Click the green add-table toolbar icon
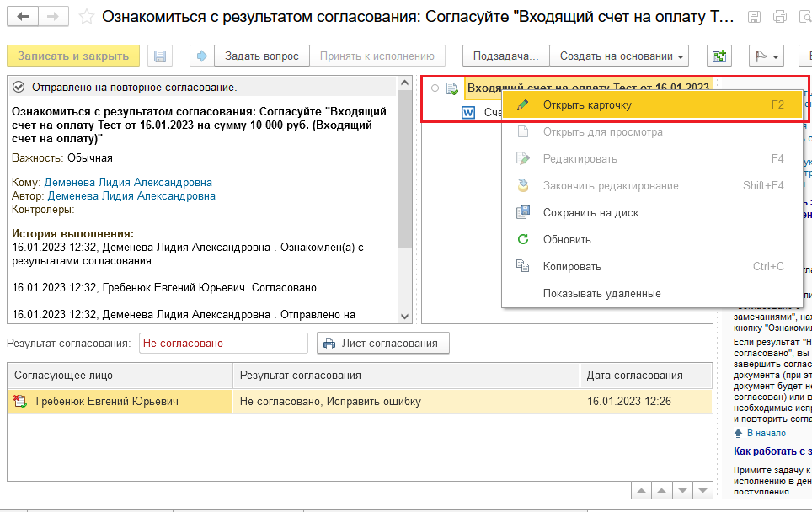The width and height of the screenshot is (812, 512). [x=719, y=56]
